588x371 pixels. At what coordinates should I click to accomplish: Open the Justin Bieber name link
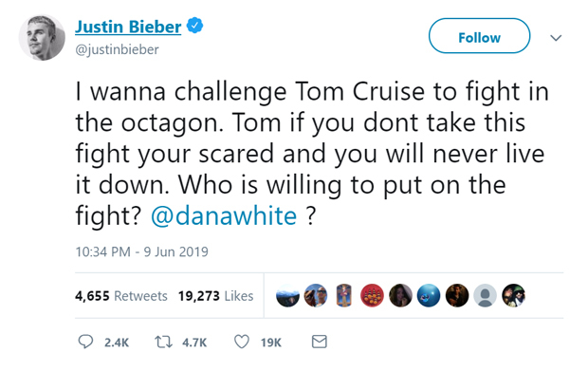point(128,27)
